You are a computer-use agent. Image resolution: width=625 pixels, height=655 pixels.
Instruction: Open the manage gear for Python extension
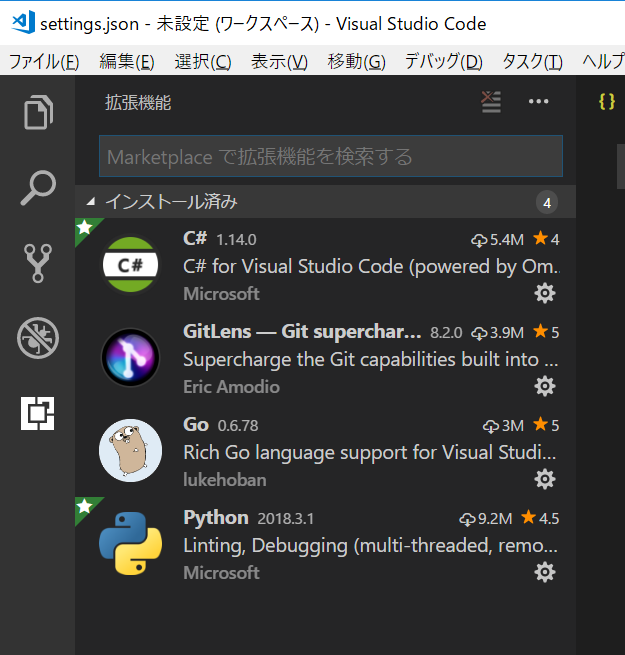(545, 572)
